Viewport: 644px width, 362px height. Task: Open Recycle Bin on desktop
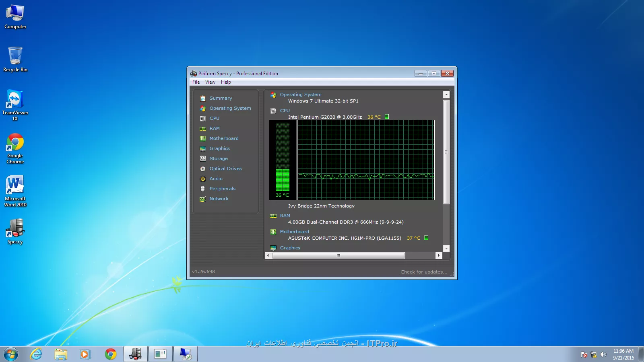(15, 59)
